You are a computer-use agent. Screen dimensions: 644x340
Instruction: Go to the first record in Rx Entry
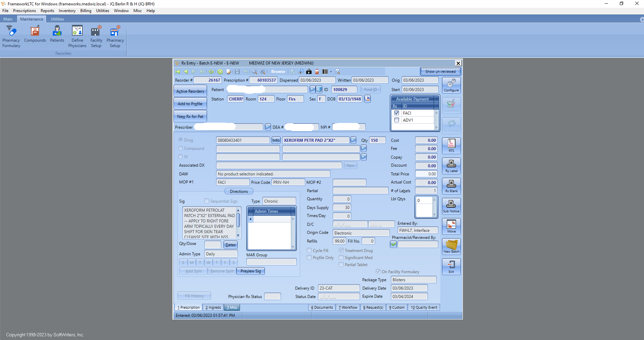(178, 72)
